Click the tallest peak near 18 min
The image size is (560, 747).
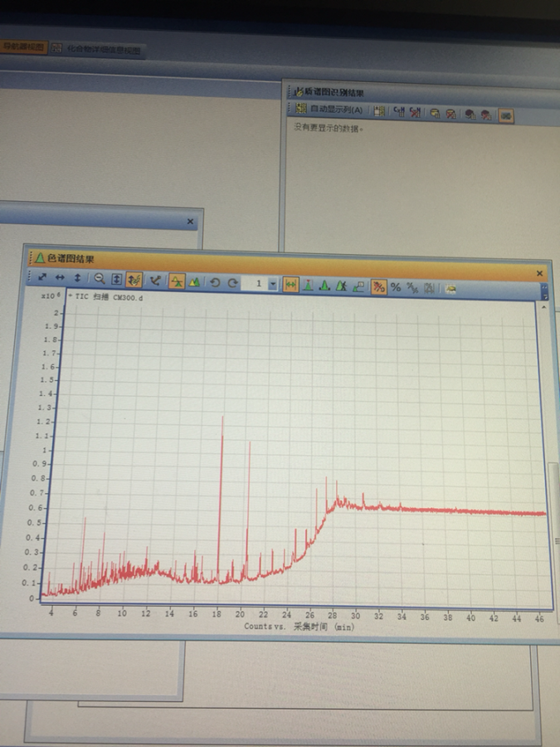(x=221, y=498)
